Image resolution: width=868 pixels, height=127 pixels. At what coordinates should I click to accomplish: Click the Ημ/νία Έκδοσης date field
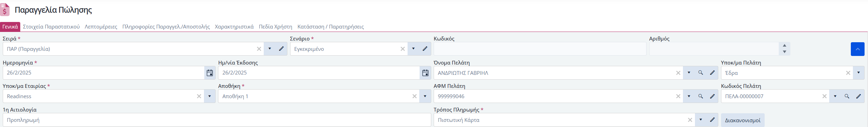point(319,73)
